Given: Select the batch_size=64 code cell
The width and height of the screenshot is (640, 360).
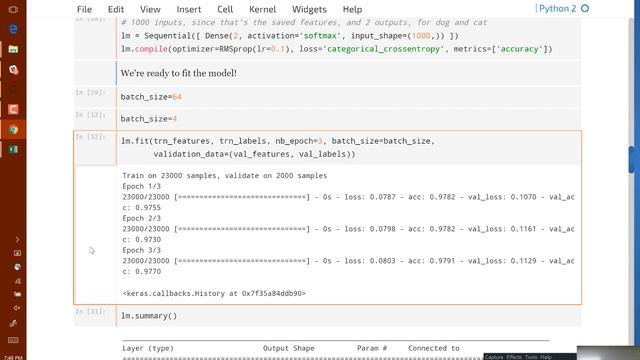Looking at the screenshot, I should click(348, 97).
